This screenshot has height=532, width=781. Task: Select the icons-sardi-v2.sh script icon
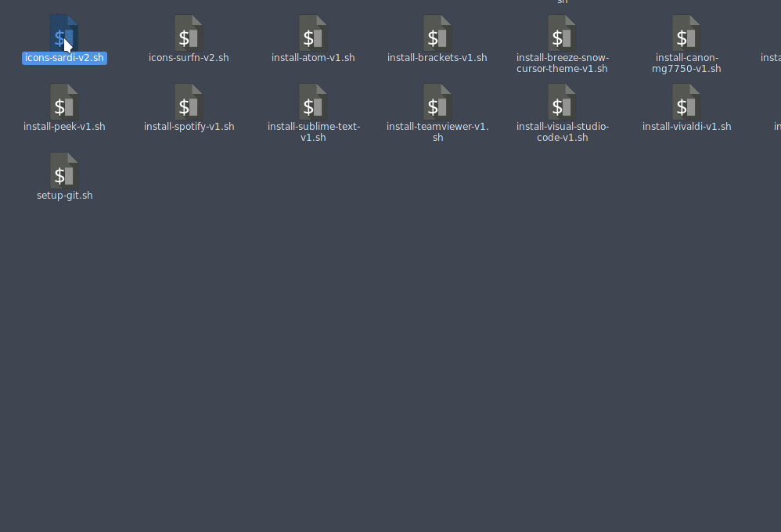click(64, 33)
